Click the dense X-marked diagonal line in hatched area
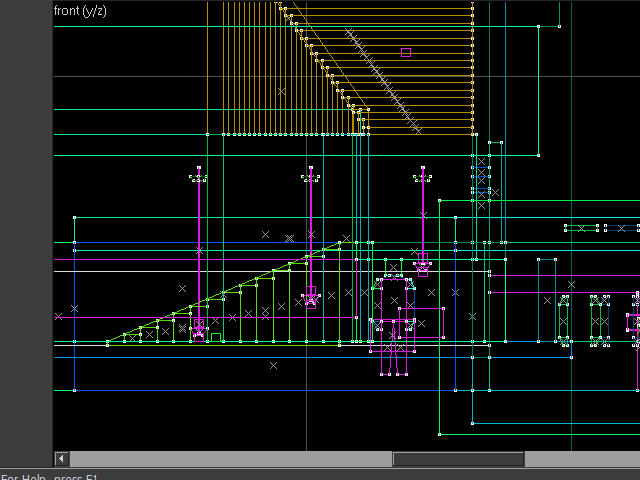 [x=383, y=80]
